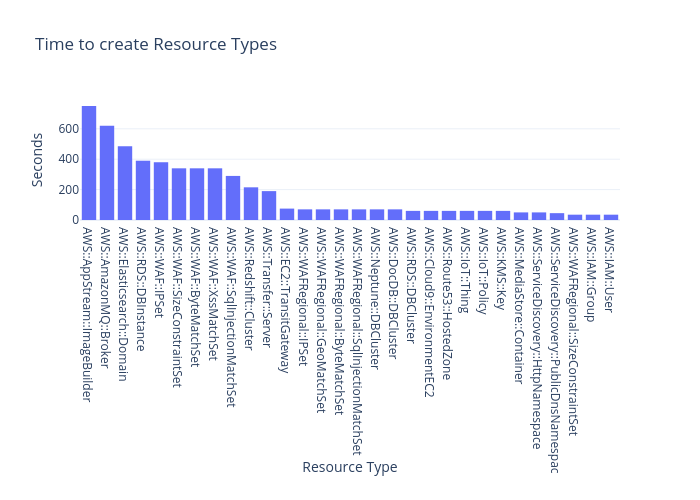Click the AWS::Neptune::DBCluster bar
This screenshot has height=500, width=700.
pos(377,215)
